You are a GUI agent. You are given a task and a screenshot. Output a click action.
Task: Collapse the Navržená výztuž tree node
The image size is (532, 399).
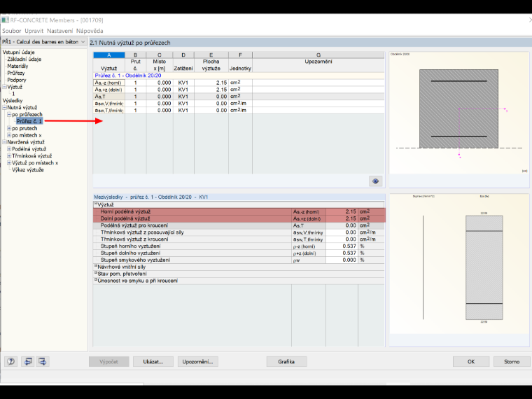point(5,142)
